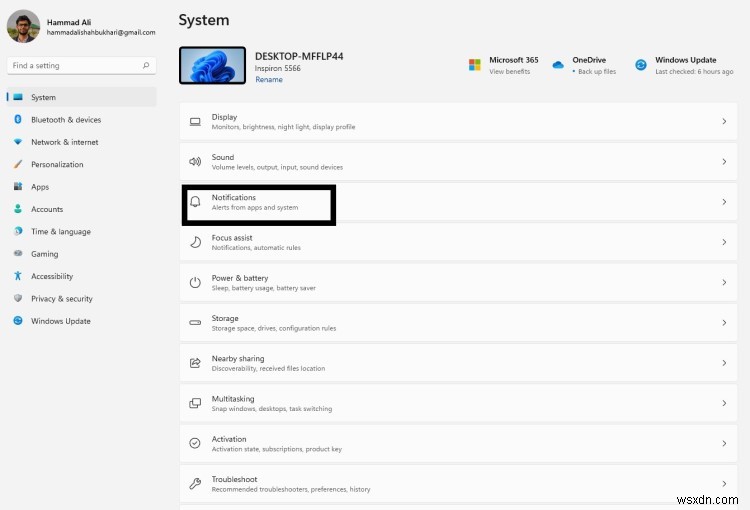The image size is (750, 510).
Task: Open Storage via its chevron
Action: (724, 322)
